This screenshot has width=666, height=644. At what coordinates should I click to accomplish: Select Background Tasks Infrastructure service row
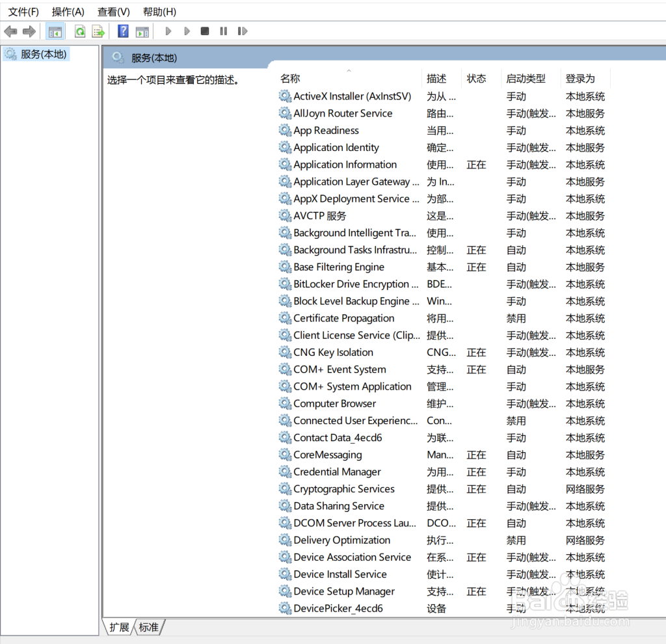click(x=442, y=250)
